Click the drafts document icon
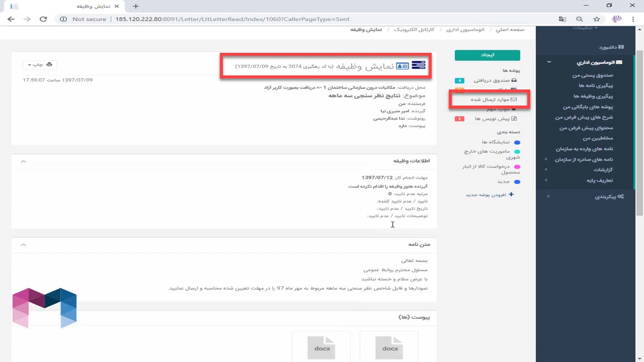The image size is (644, 362). point(514,119)
